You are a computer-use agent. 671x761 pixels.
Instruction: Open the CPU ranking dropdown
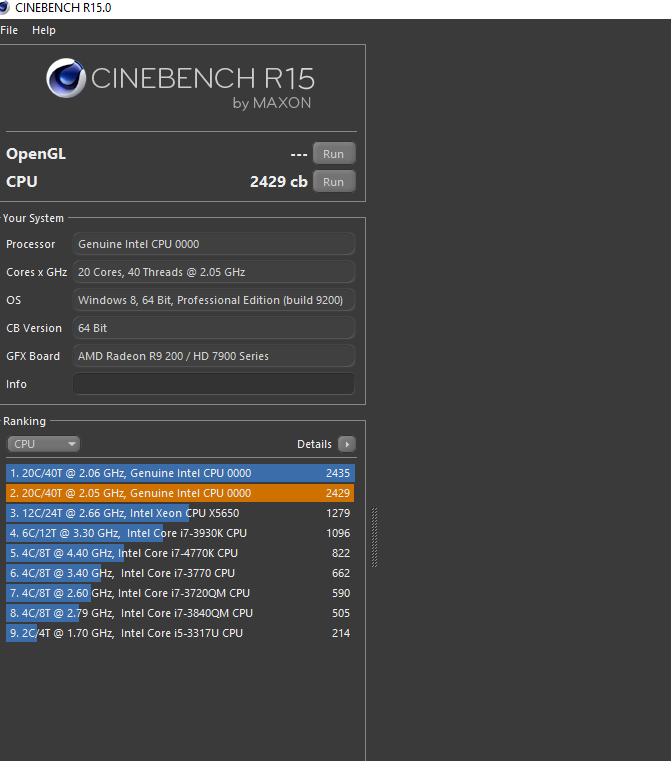click(44, 444)
